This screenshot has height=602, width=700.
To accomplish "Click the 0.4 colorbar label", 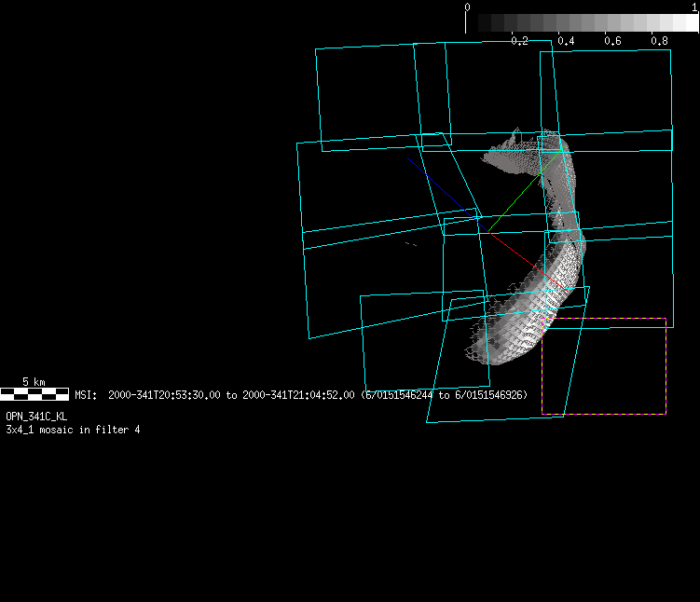I will (566, 41).
